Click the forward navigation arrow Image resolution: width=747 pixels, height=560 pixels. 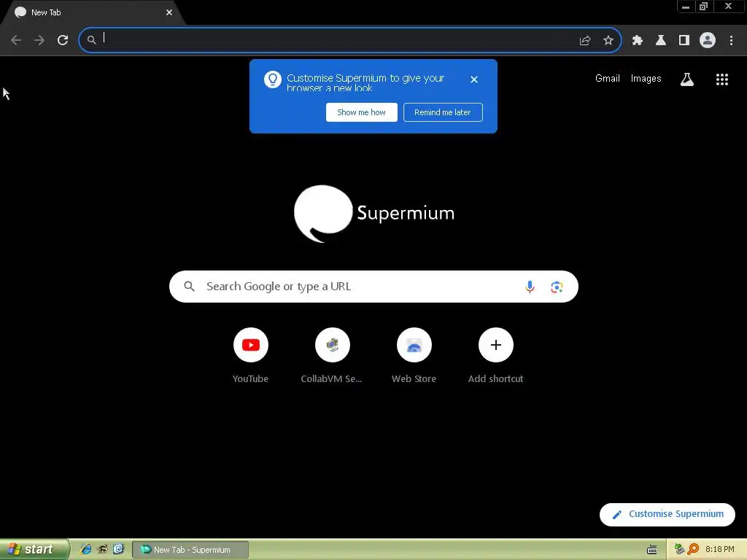[39, 40]
